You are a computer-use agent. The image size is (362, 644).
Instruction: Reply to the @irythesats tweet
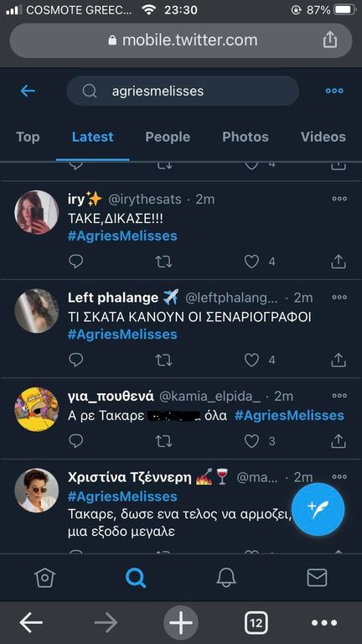75,262
